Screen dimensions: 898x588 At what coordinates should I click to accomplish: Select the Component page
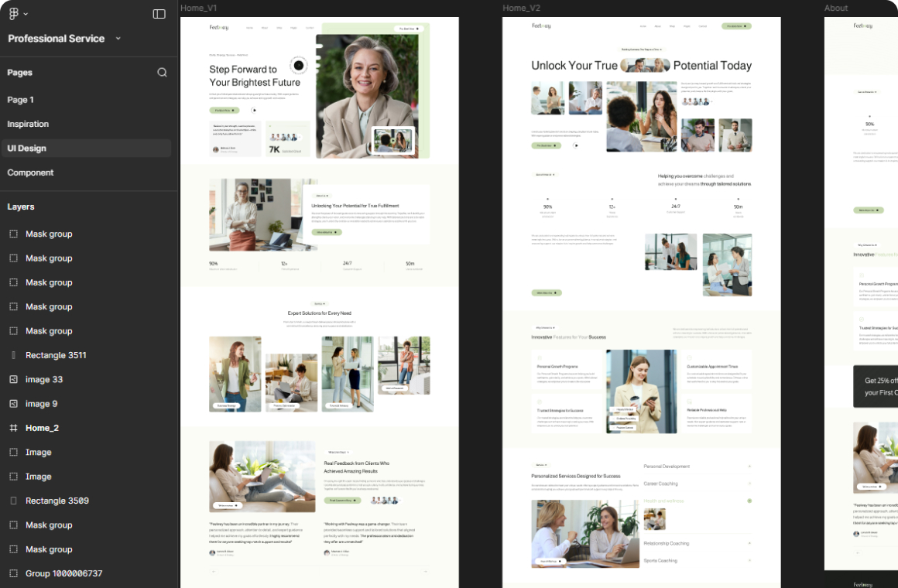coord(31,173)
